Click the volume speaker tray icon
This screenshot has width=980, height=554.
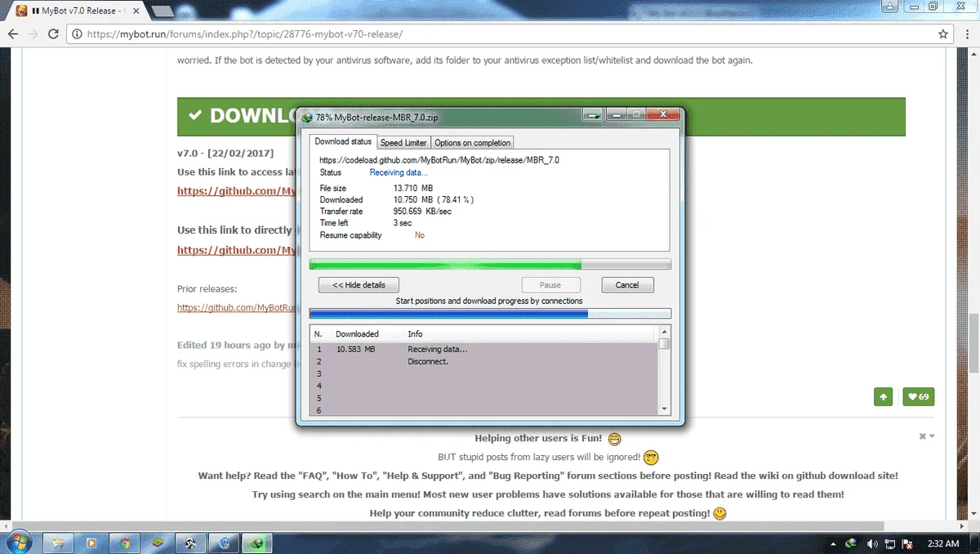pyautogui.click(x=871, y=543)
